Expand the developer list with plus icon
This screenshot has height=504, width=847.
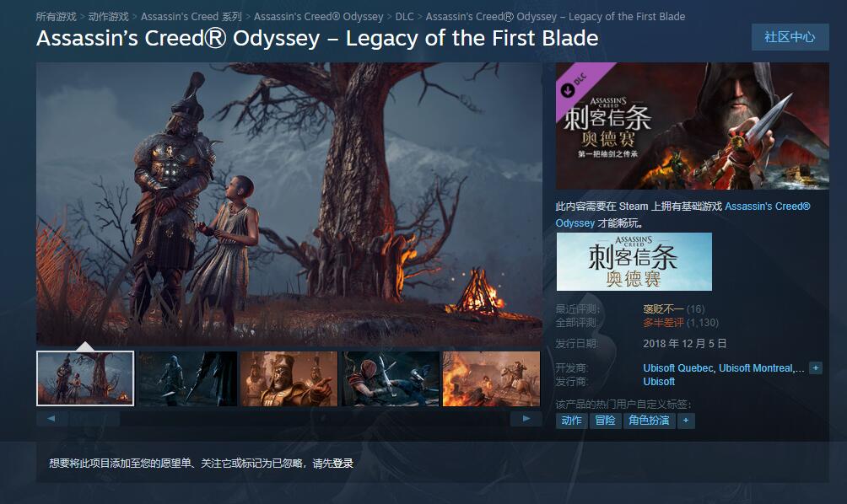tap(816, 368)
